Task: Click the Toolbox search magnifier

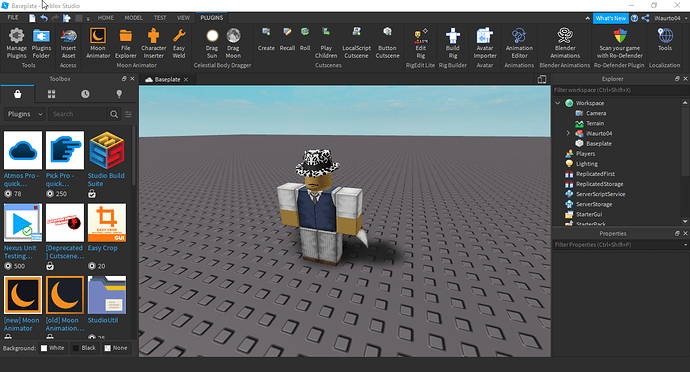Action: pyautogui.click(x=114, y=114)
